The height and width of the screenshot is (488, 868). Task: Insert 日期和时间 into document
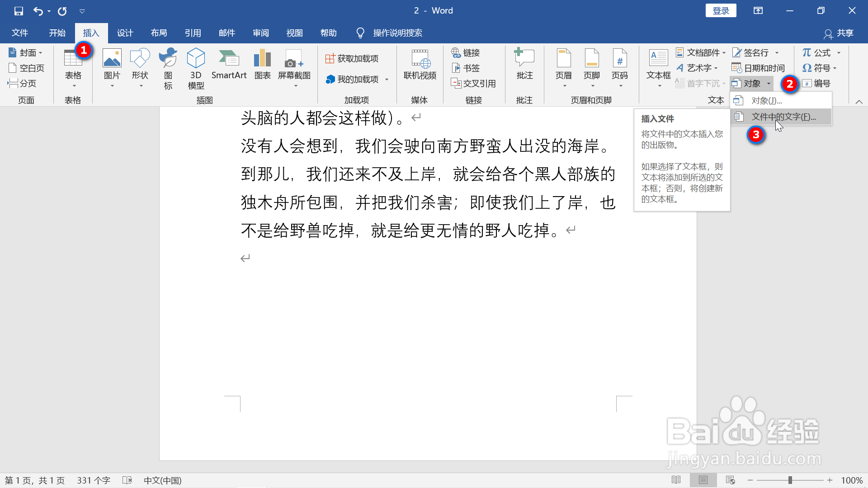(758, 68)
